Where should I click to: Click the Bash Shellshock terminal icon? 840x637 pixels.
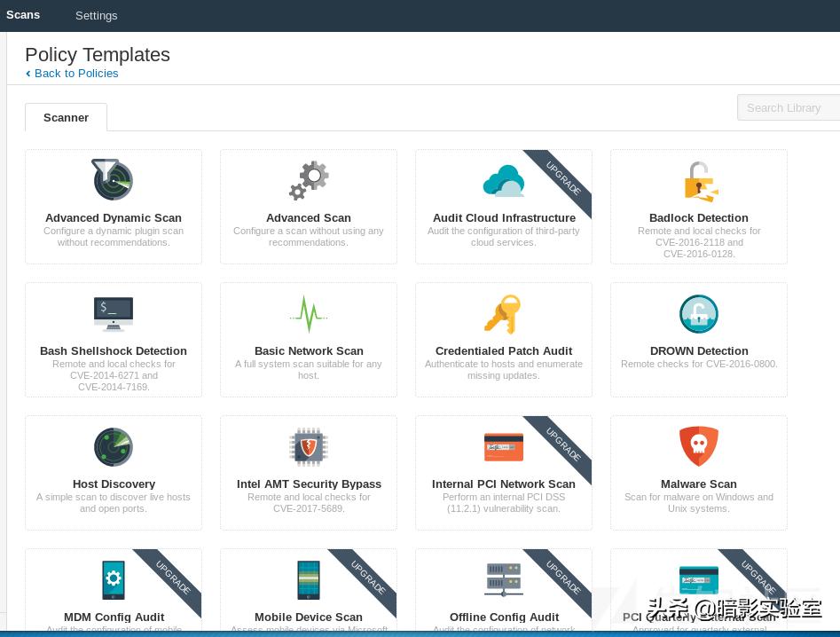click(x=114, y=313)
